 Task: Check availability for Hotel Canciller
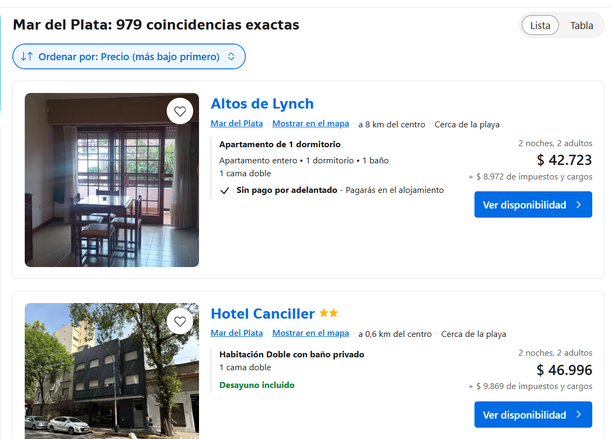[533, 415]
